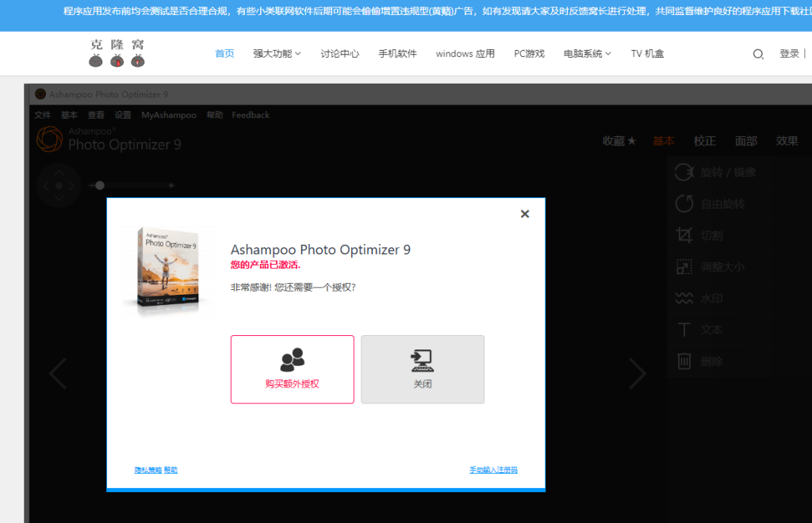Select the 删除 trash icon
812x523 pixels.
[x=684, y=361]
